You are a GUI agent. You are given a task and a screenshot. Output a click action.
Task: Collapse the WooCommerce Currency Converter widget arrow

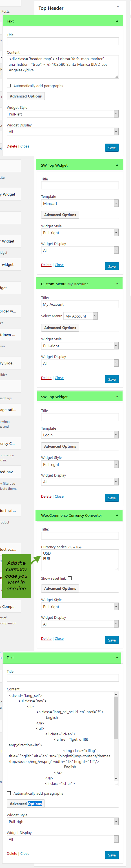pyautogui.click(x=117, y=515)
